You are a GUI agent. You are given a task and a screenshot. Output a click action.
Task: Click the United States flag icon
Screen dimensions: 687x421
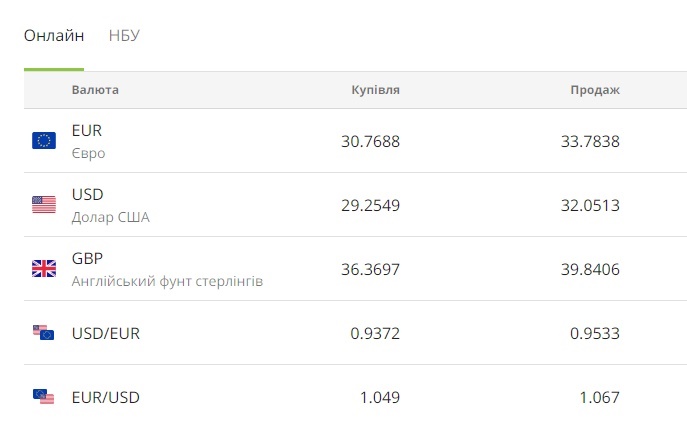44,205
